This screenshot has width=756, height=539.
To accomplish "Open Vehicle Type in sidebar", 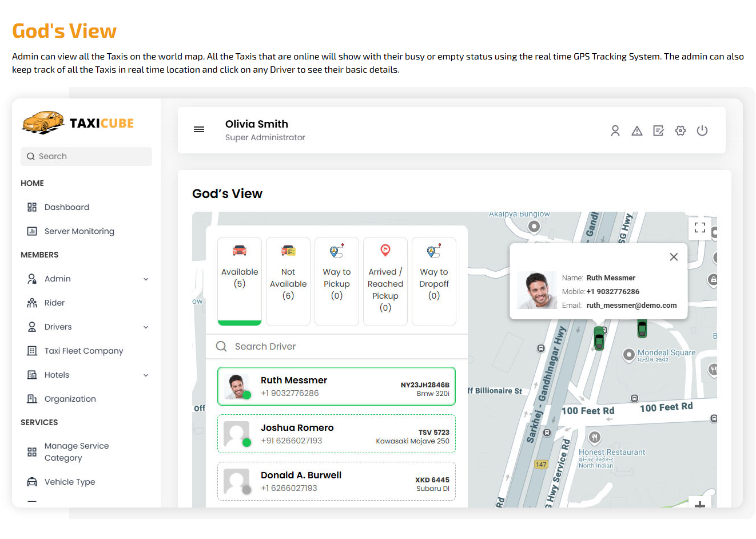I will click(x=70, y=482).
